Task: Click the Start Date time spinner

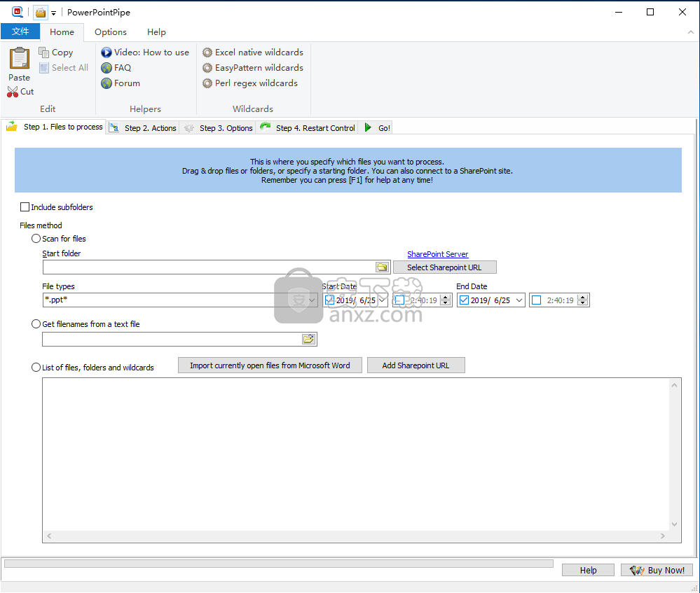Action: (x=446, y=300)
